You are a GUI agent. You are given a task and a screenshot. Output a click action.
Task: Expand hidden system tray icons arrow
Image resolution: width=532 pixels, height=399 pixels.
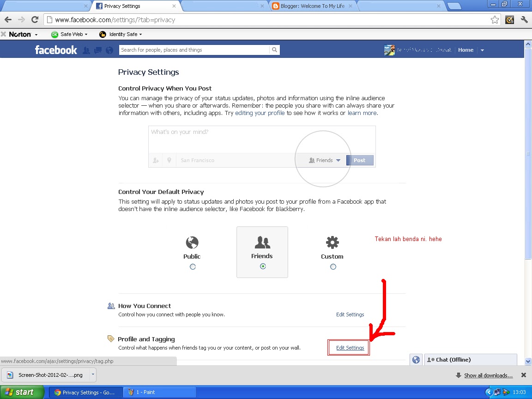point(489,392)
